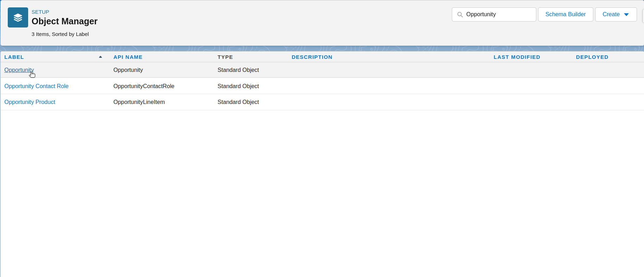This screenshot has height=277, width=644.
Task: Focus the Opportunity quick find search field
Action: 494,14
